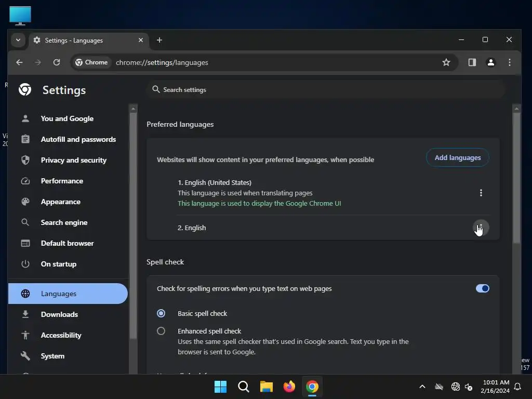Click the network globe tray icon

[x=455, y=387]
